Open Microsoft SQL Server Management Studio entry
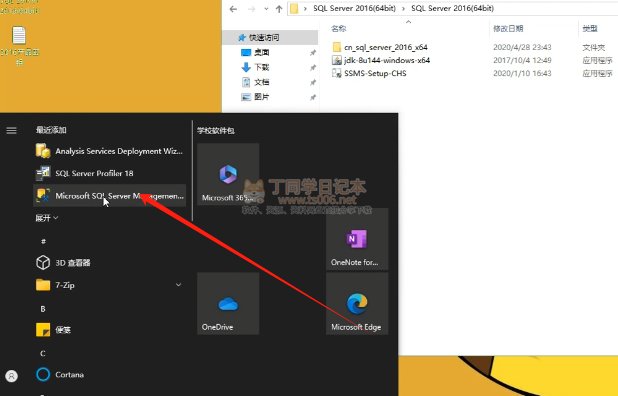This screenshot has height=396, width=618. [x=109, y=195]
